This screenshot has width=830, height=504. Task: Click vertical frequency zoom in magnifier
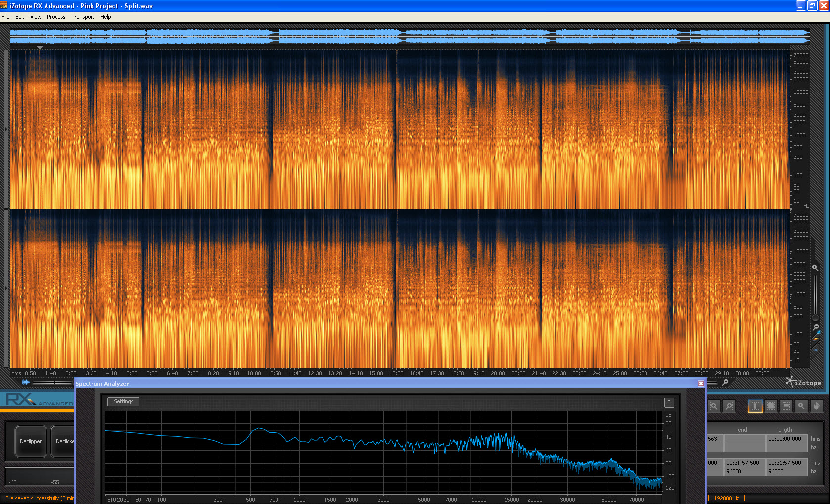815,268
